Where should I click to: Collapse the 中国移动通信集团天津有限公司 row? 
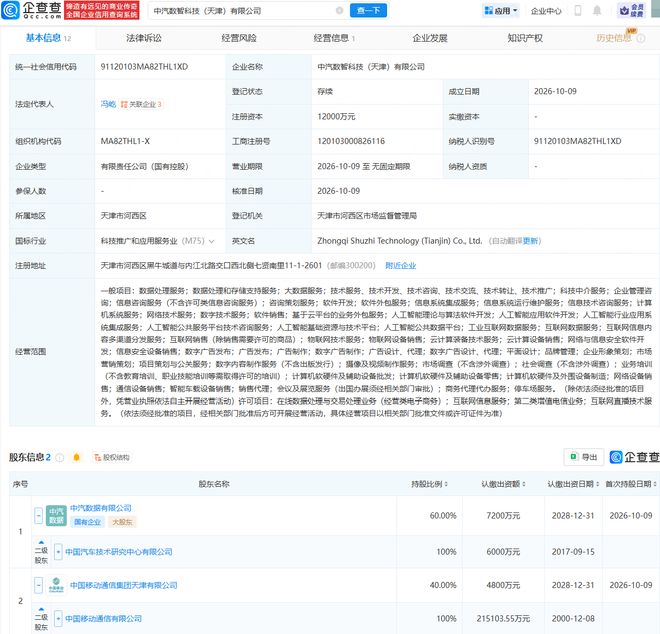coord(38,585)
